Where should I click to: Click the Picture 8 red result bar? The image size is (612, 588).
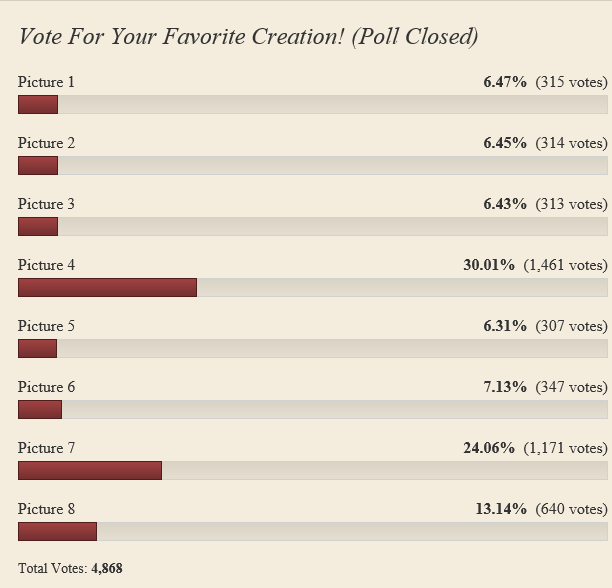click(x=57, y=531)
